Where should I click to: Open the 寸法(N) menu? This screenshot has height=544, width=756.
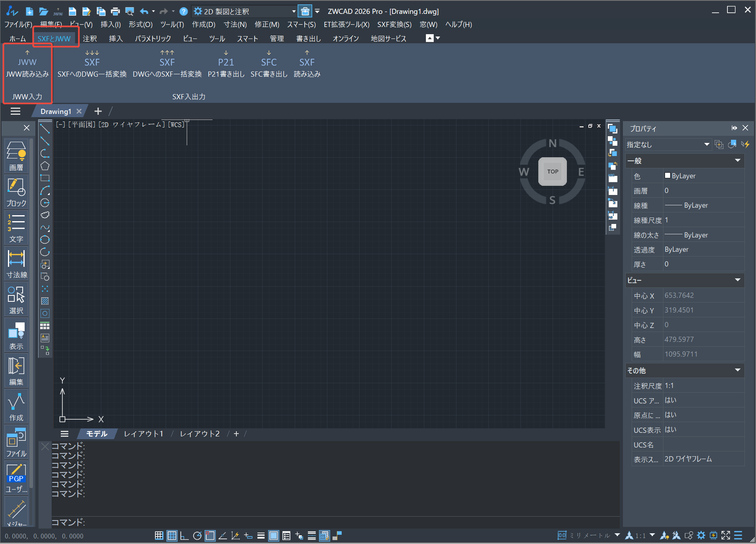click(235, 25)
